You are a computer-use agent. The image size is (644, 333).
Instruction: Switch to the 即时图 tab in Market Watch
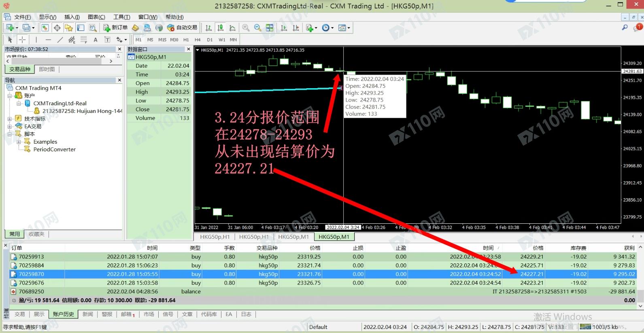(x=47, y=69)
